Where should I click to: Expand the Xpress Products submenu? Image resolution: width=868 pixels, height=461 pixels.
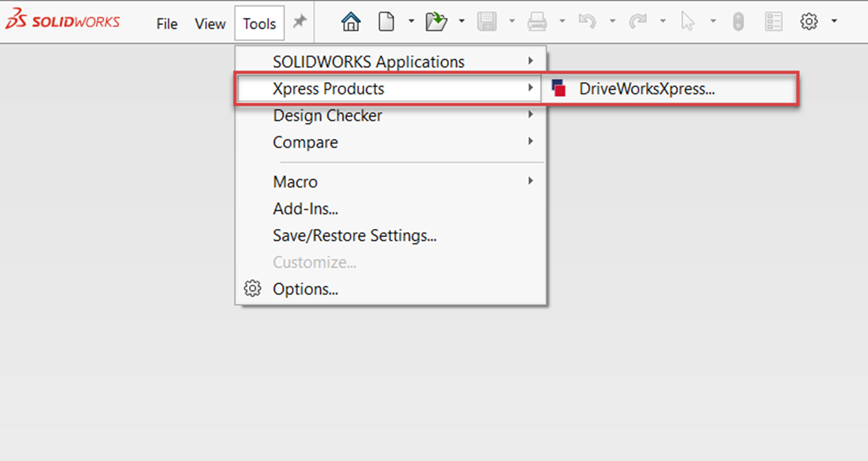329,88
